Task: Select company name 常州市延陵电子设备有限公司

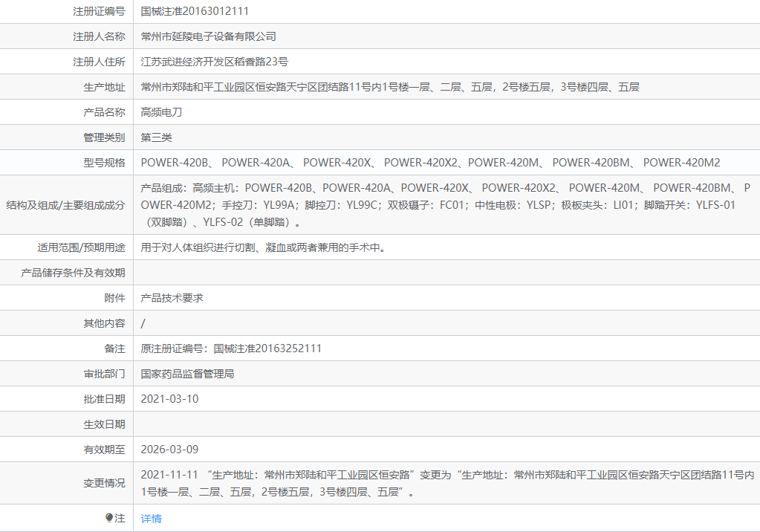Action: point(209,36)
